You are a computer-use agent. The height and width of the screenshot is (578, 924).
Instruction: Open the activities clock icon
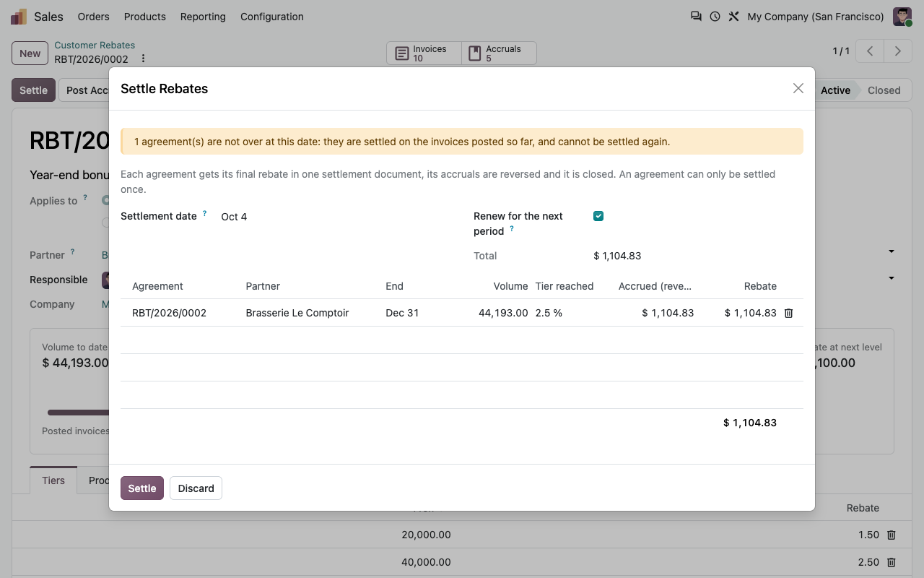coord(715,16)
